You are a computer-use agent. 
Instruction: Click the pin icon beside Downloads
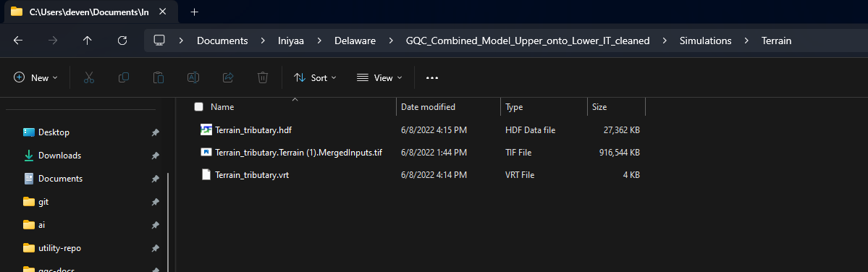coord(155,156)
